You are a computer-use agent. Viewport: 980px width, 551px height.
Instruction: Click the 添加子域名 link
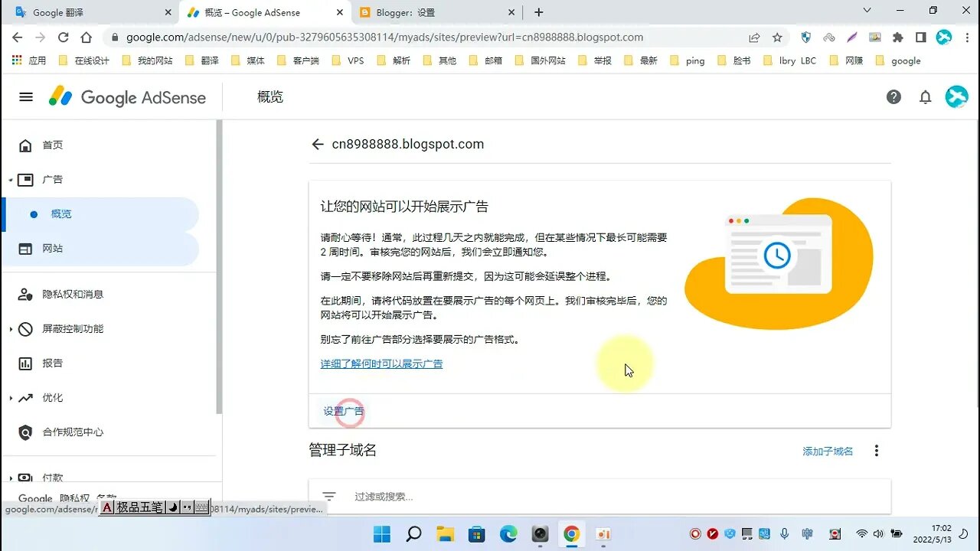828,451
